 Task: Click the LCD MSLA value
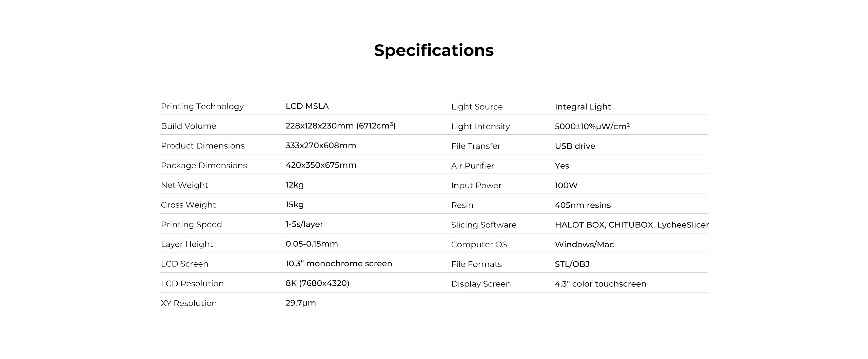(x=307, y=106)
